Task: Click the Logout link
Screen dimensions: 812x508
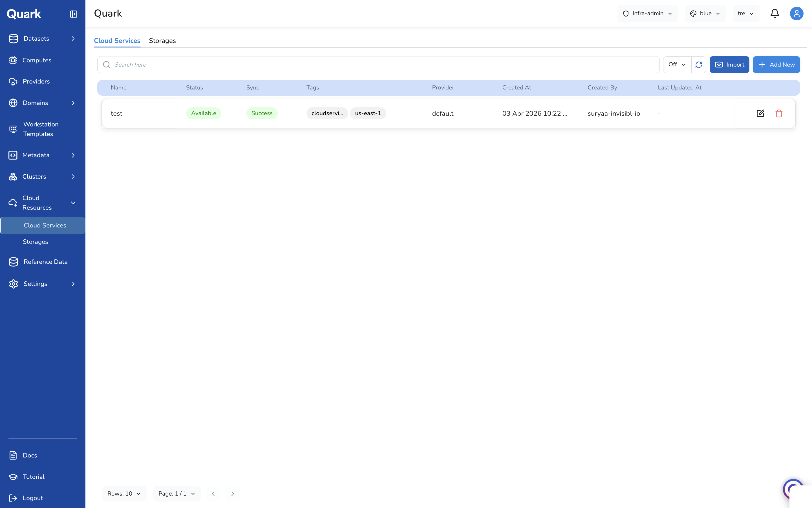Action: 33,498
